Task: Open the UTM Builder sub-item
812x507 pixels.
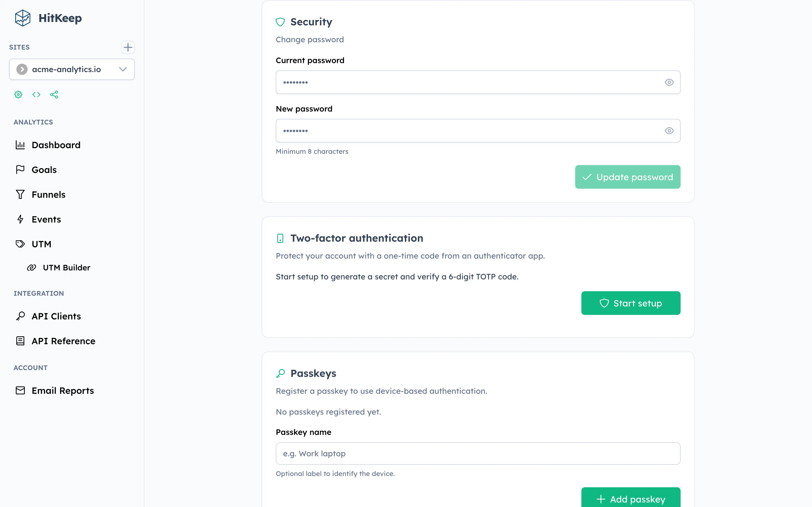Action: pos(66,267)
